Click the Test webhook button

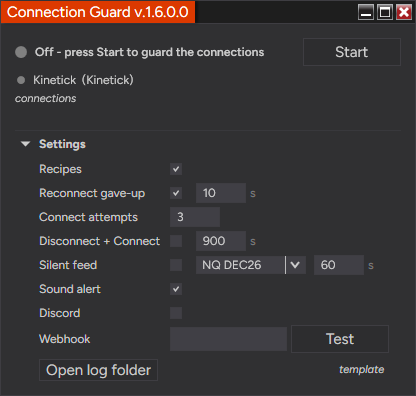click(x=340, y=339)
